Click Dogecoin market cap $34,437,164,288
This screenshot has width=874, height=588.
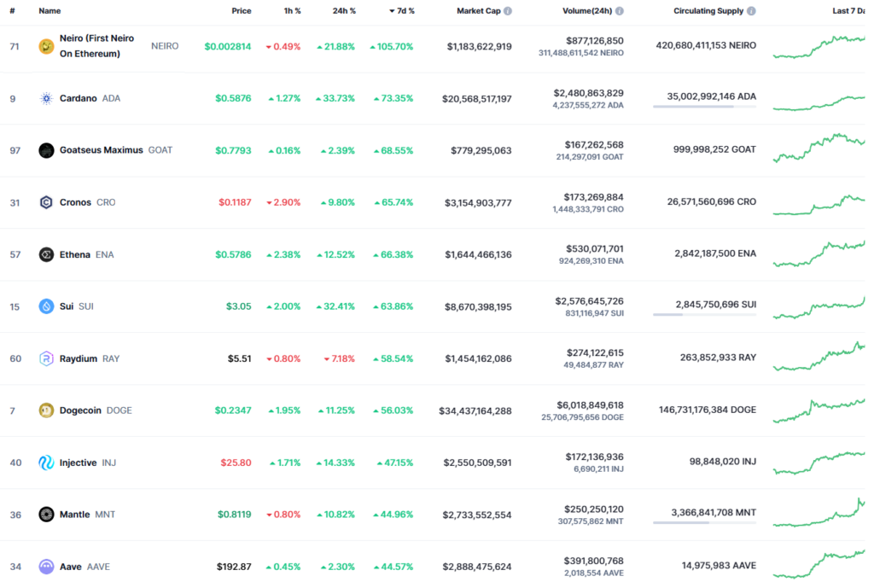(475, 411)
